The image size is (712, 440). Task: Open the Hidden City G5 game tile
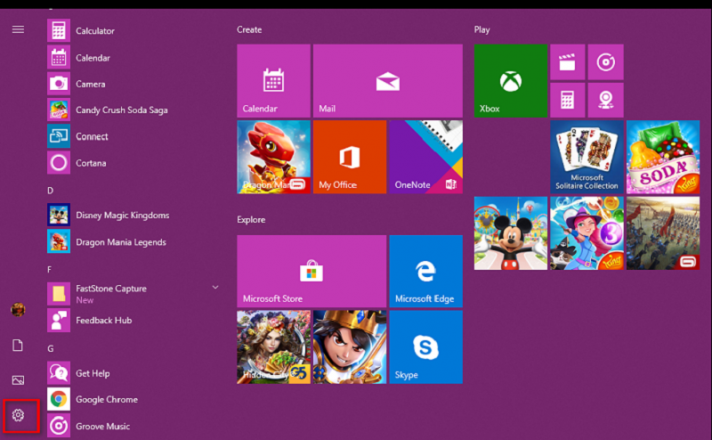pyautogui.click(x=274, y=347)
